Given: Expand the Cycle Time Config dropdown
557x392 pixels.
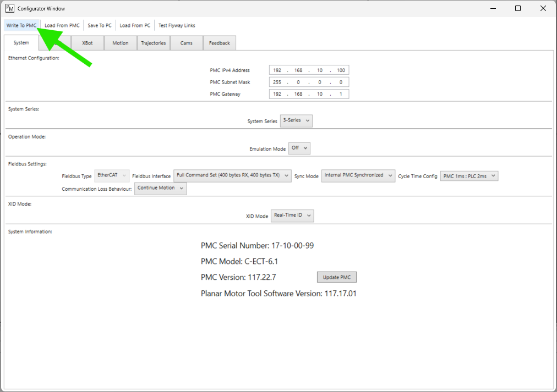Looking at the screenshot, I should tap(469, 176).
